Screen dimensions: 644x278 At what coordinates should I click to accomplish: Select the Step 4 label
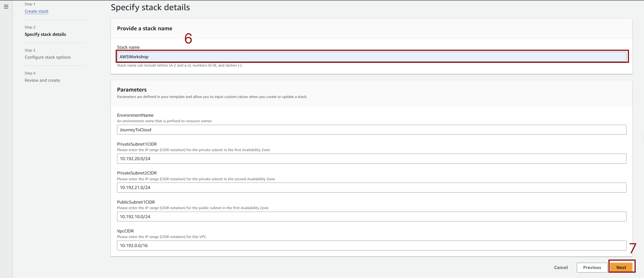[30, 73]
